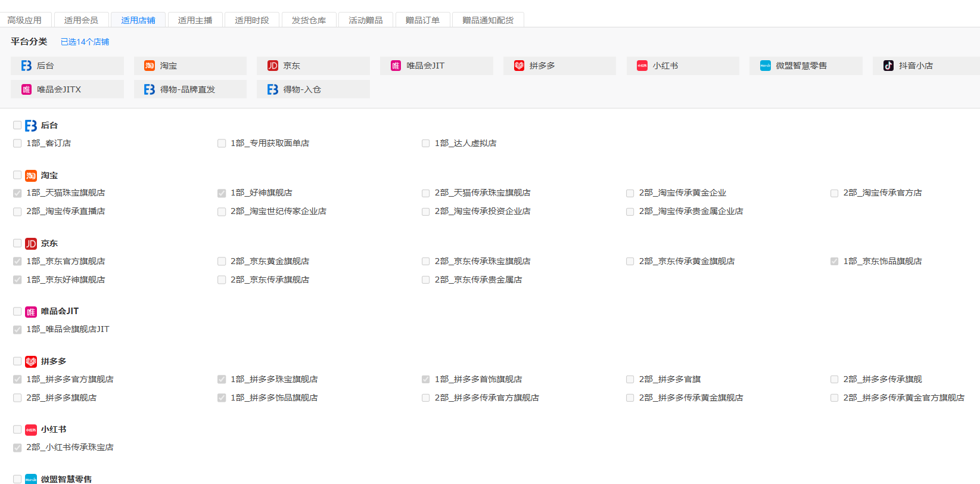
Task: Check the 1部_客订店 store checkbox
Action: point(17,143)
